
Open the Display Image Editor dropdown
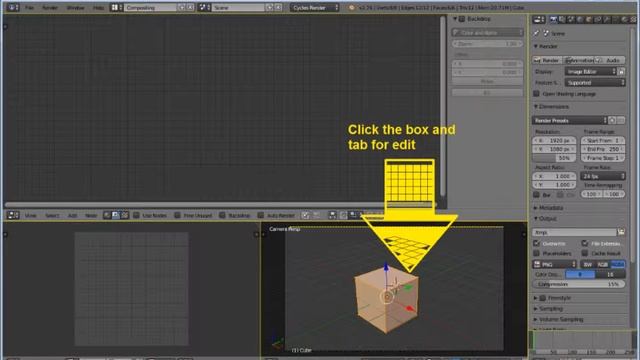tap(590, 72)
